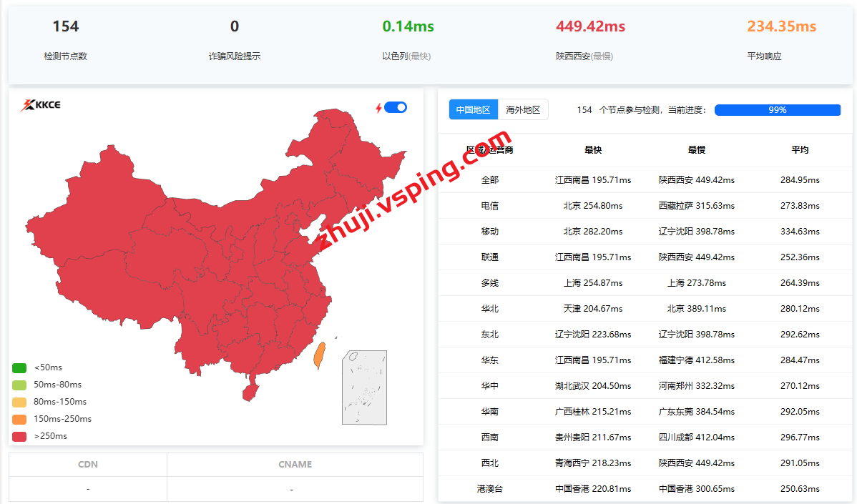Viewport: 857px width, 504px height.
Task: Click the South China Sea inset map
Action: pos(364,387)
